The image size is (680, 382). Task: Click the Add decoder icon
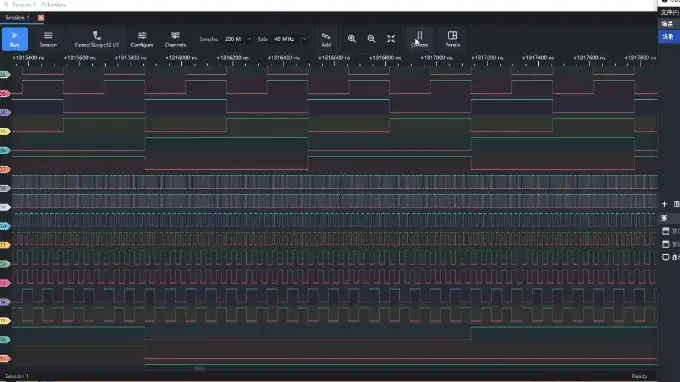click(x=326, y=39)
